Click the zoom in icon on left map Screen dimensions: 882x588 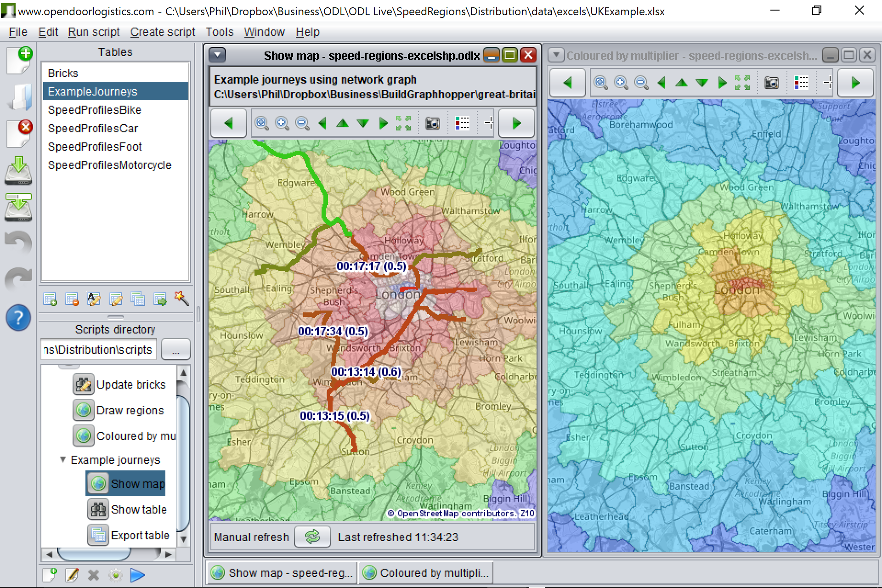pyautogui.click(x=282, y=123)
